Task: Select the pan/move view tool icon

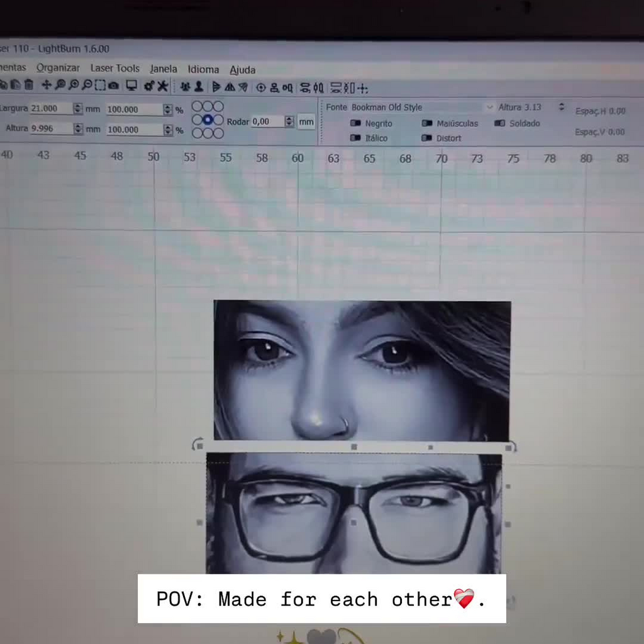Action: 47,85
